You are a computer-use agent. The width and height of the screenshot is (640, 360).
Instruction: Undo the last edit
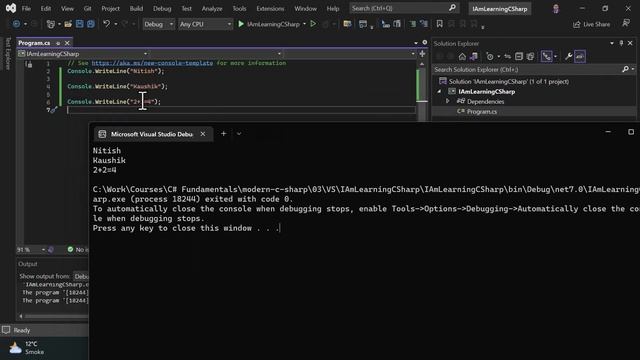(x=107, y=24)
